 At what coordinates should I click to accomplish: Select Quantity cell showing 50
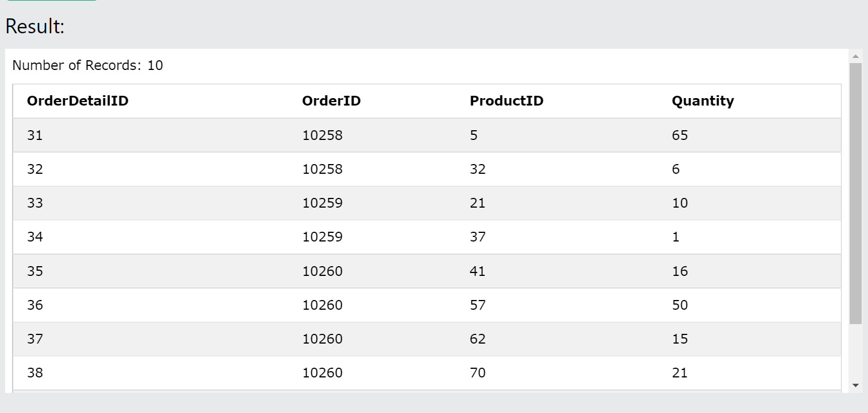point(680,305)
